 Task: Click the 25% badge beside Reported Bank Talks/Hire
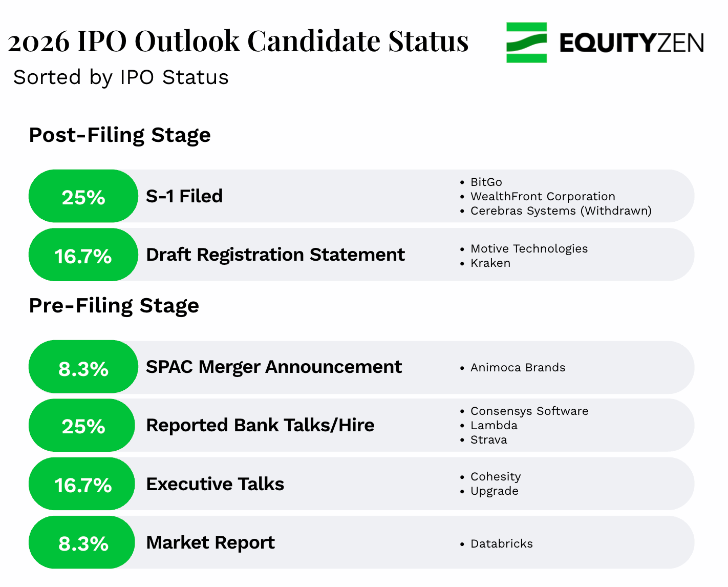pyautogui.click(x=83, y=426)
